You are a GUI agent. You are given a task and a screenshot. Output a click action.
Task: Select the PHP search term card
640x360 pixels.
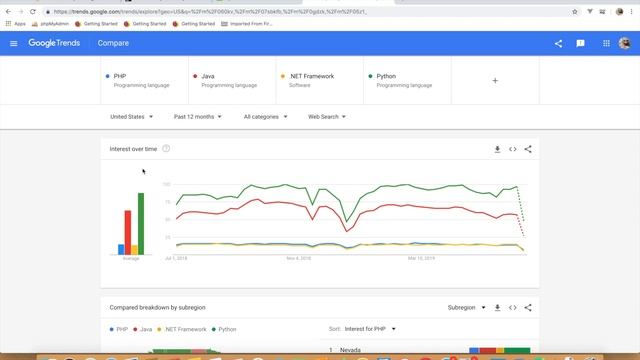(144, 80)
